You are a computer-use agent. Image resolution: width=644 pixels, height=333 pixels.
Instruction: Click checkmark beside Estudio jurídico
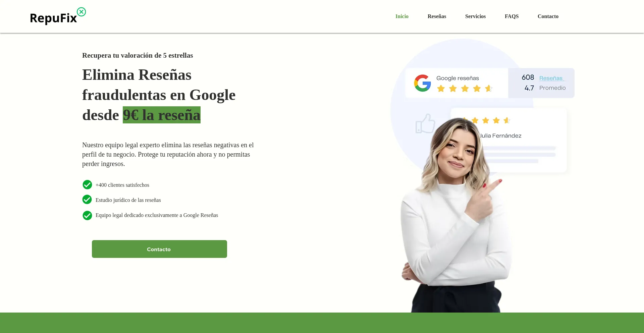click(x=87, y=200)
